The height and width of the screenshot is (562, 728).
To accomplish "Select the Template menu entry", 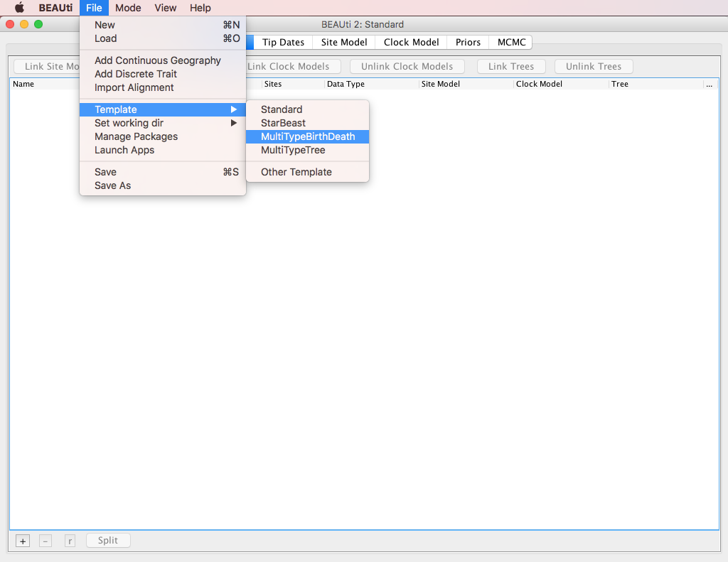I will click(x=163, y=109).
